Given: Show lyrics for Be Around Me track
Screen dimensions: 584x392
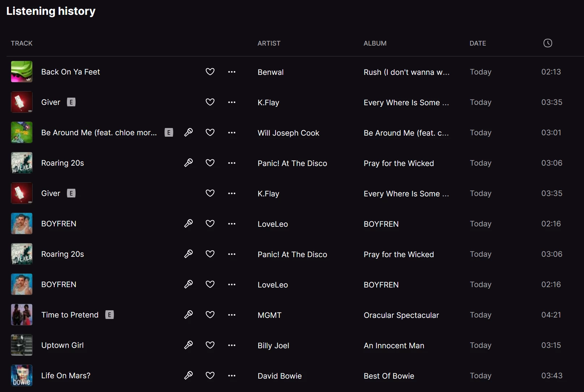Looking at the screenshot, I should point(188,132).
